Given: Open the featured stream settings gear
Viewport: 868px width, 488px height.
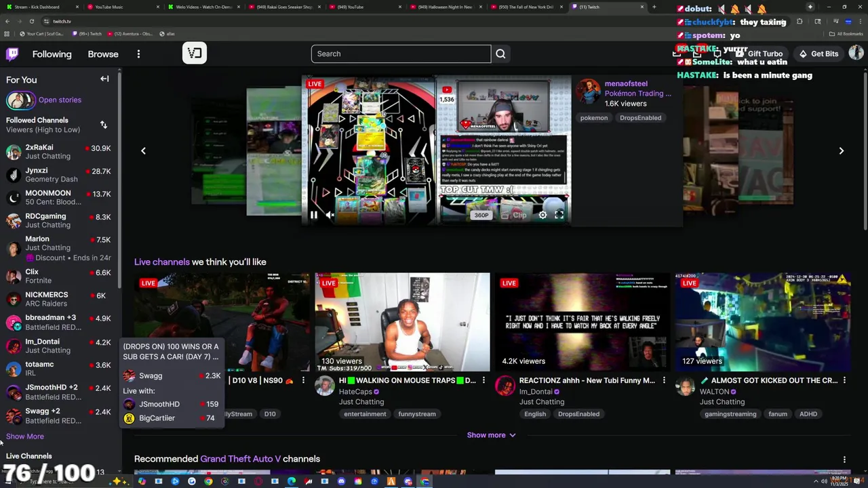Looking at the screenshot, I should 542,215.
